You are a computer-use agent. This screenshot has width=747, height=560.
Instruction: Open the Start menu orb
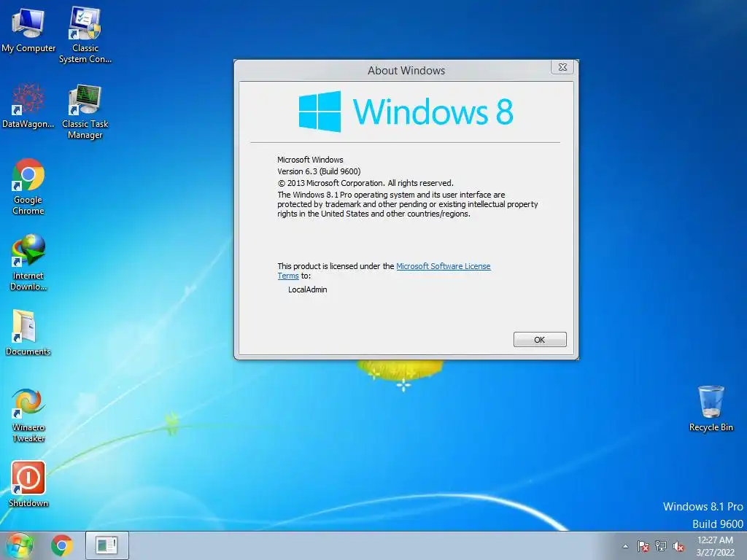coord(20,545)
